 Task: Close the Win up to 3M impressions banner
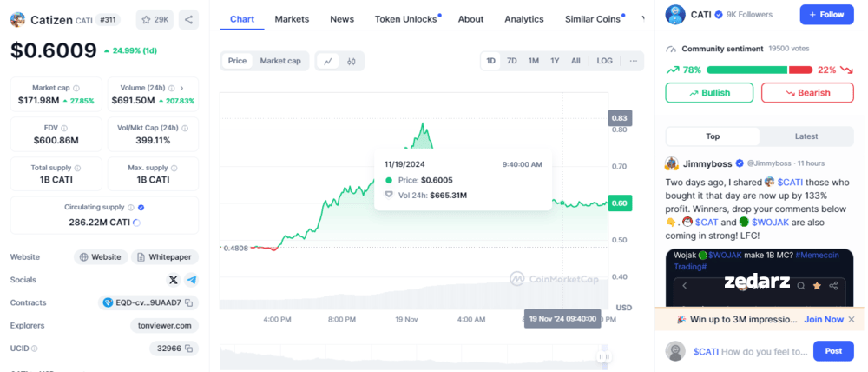pos(852,319)
